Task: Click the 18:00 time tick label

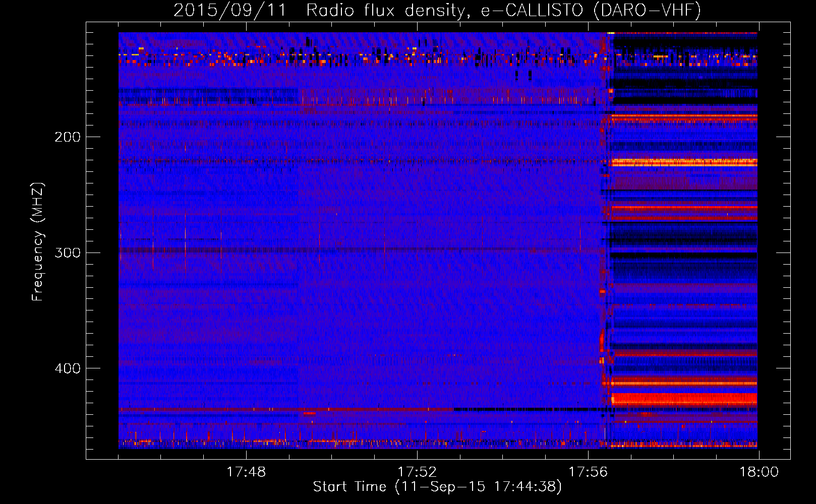Action: (759, 472)
